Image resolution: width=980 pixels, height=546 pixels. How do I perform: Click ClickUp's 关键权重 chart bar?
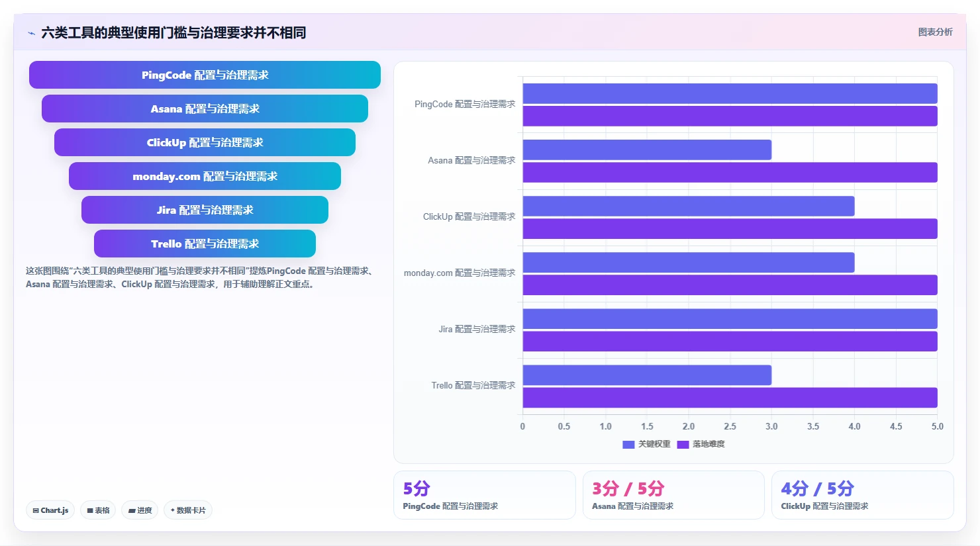pyautogui.click(x=689, y=206)
